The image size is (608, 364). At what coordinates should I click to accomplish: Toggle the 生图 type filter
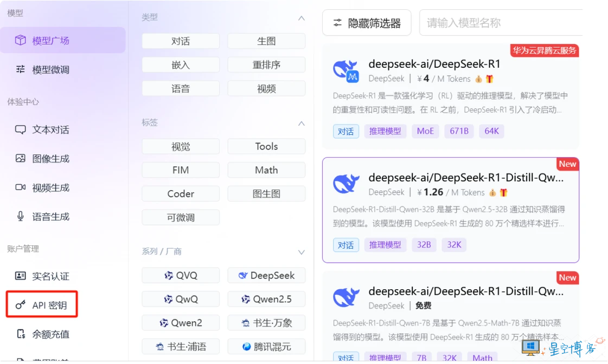(x=266, y=41)
